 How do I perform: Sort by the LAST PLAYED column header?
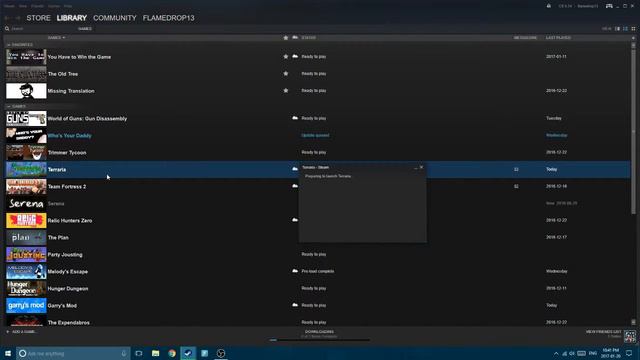558,38
